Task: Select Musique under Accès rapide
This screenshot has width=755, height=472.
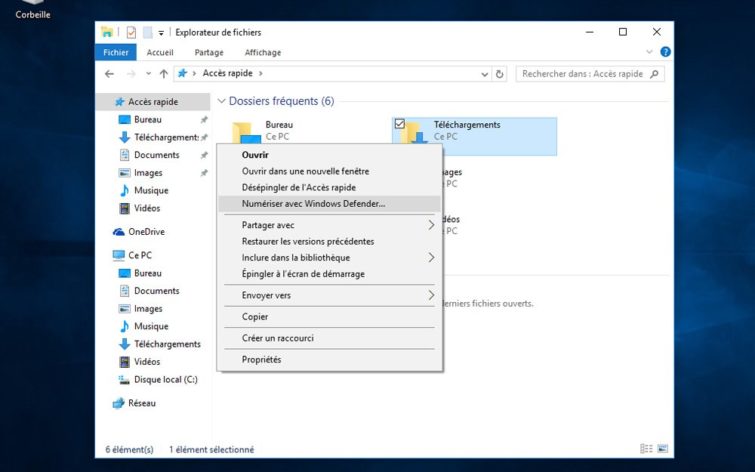Action: pos(153,191)
